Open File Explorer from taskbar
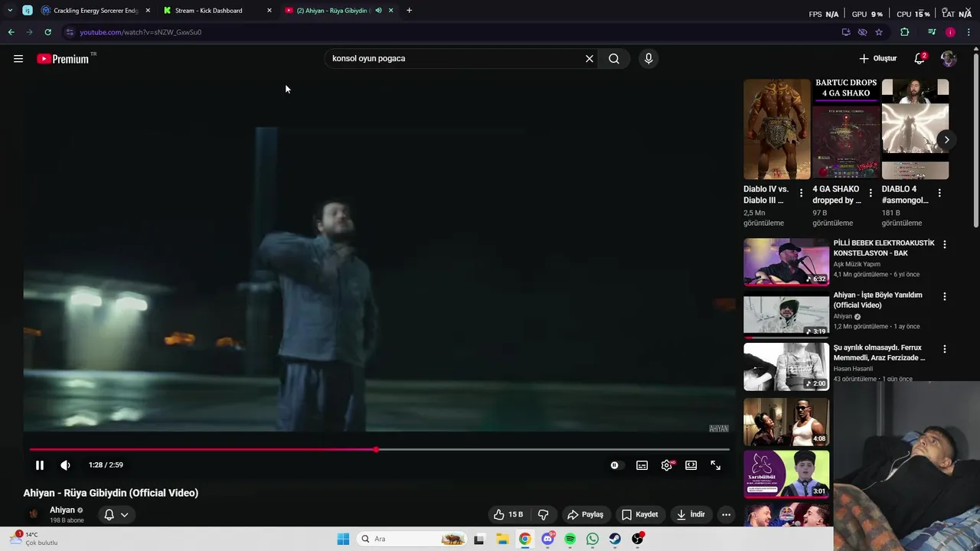Viewport: 980px width, 551px height. pyautogui.click(x=502, y=539)
